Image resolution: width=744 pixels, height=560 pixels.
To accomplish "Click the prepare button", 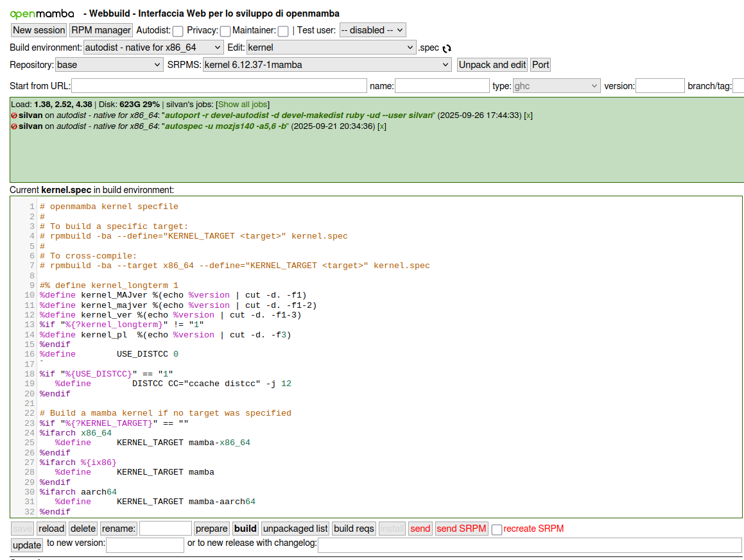I will tap(212, 529).
